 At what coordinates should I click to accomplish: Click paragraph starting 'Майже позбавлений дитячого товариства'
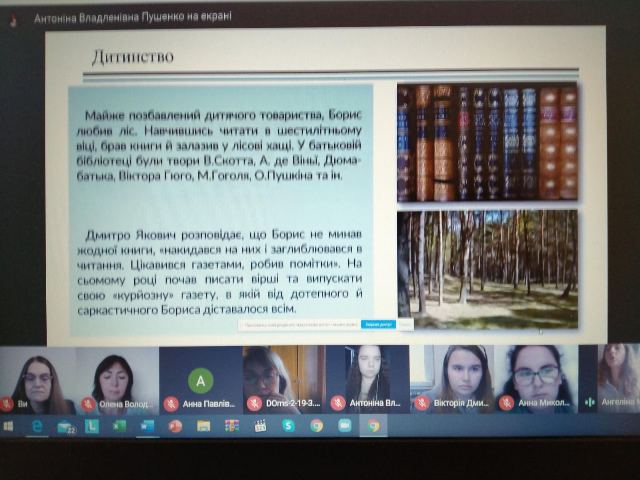point(219,146)
